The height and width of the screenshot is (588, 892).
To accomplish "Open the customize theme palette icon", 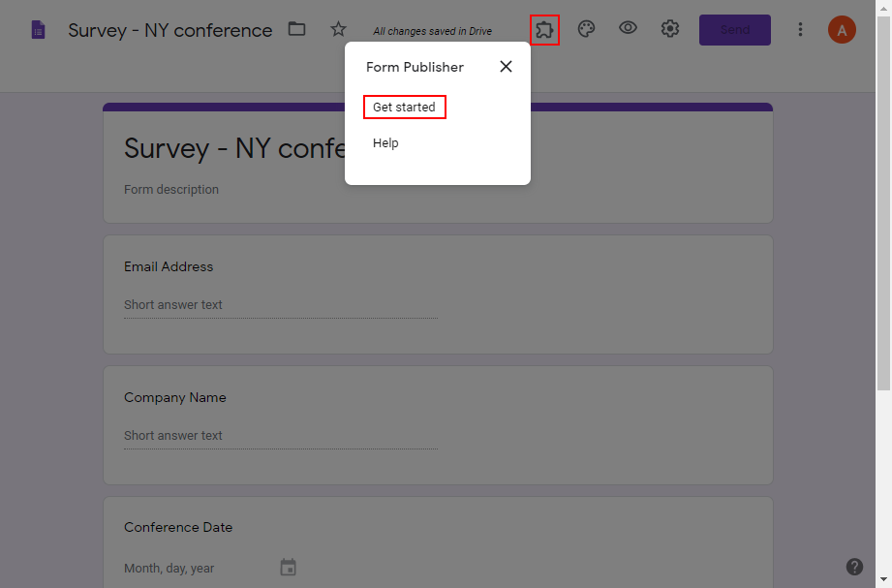I will (x=586, y=29).
